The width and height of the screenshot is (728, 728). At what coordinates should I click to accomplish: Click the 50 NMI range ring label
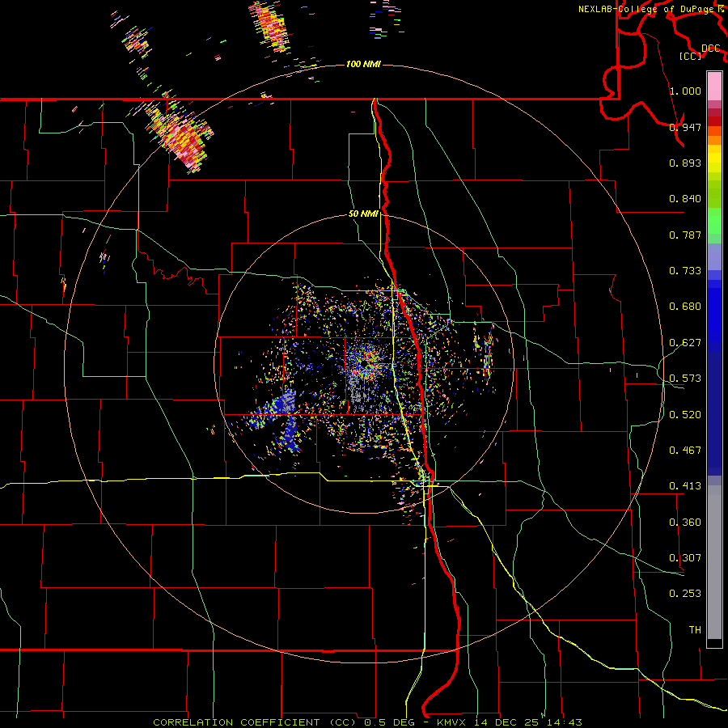coord(363,214)
